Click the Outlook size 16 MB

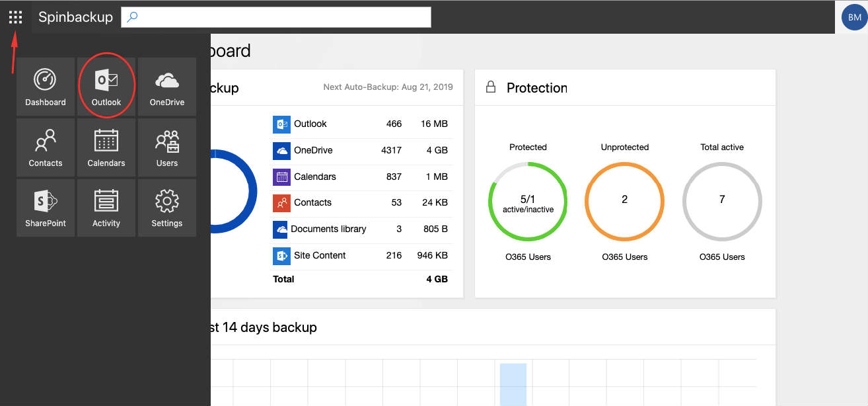(434, 124)
